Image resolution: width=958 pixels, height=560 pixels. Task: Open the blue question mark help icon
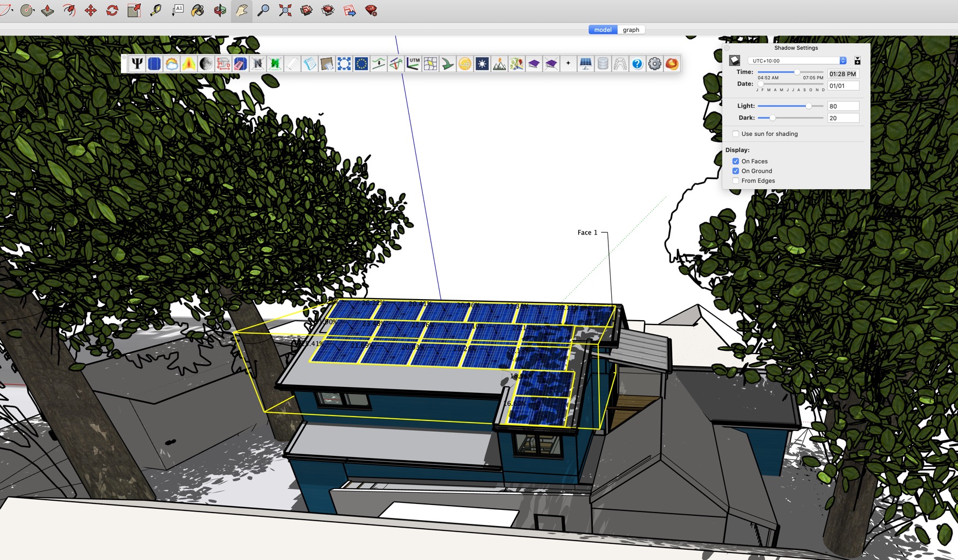(x=638, y=64)
